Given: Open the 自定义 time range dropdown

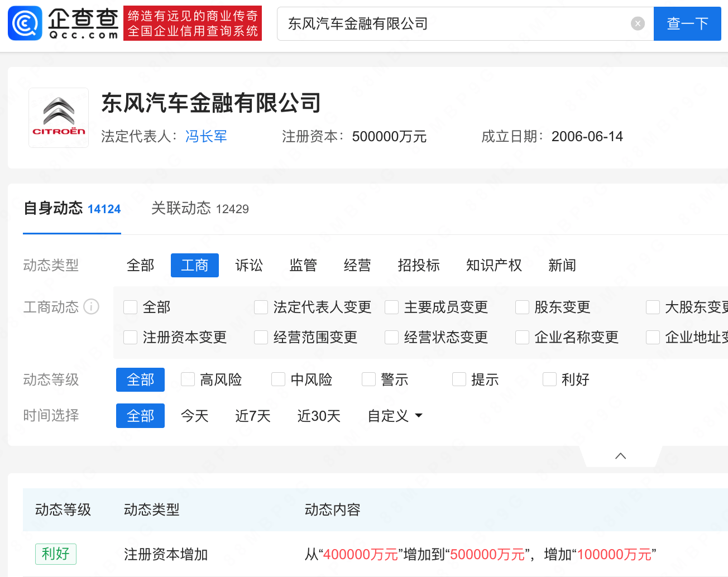Looking at the screenshot, I should click(395, 416).
